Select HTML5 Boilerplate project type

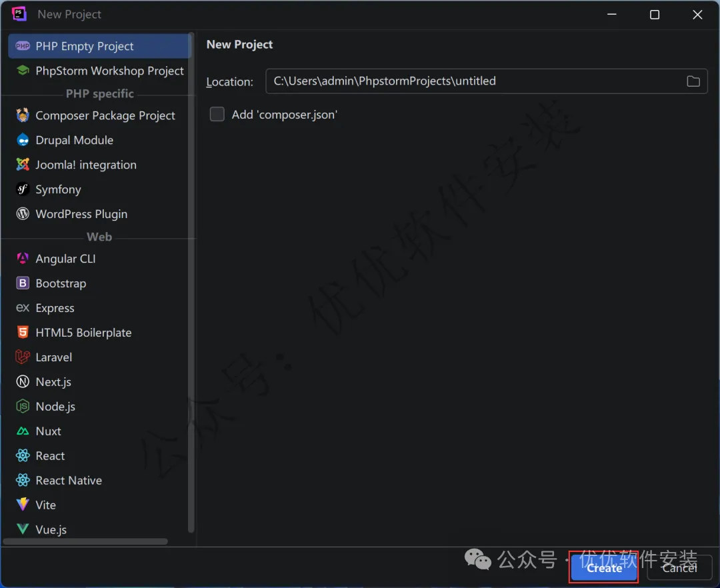tap(99, 332)
